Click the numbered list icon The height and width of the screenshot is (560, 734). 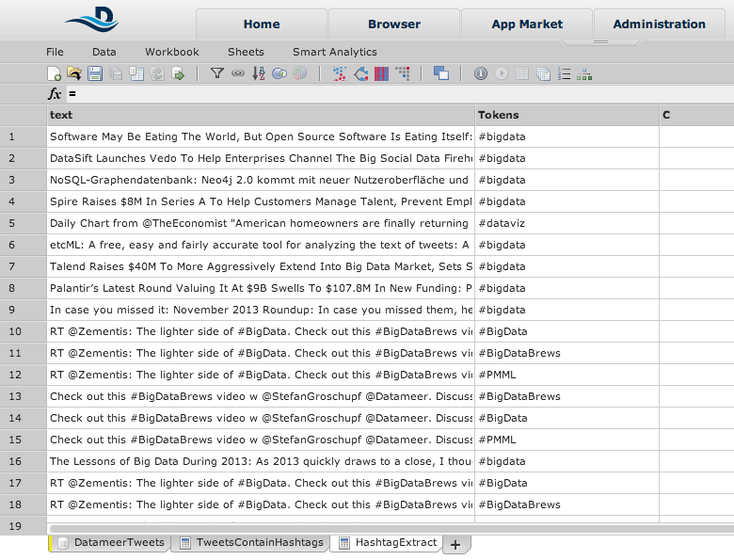pyautogui.click(x=564, y=74)
